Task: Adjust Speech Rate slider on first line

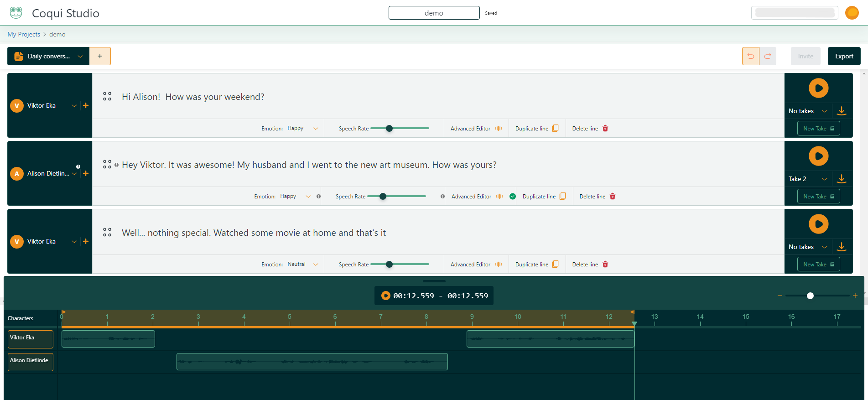Action: 389,129
